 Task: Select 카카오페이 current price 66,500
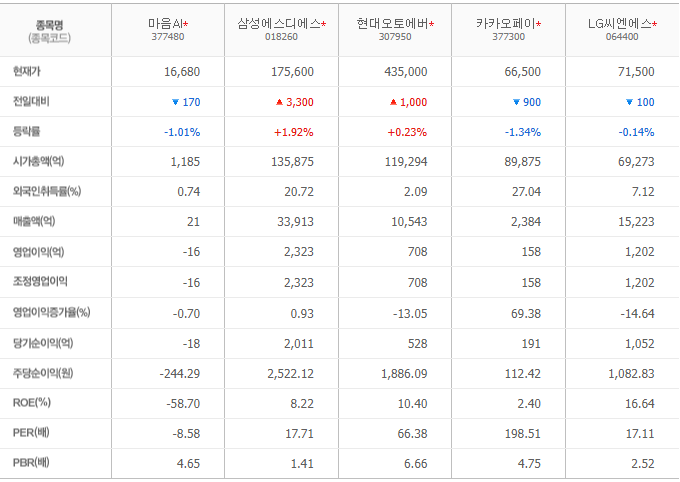(x=523, y=72)
